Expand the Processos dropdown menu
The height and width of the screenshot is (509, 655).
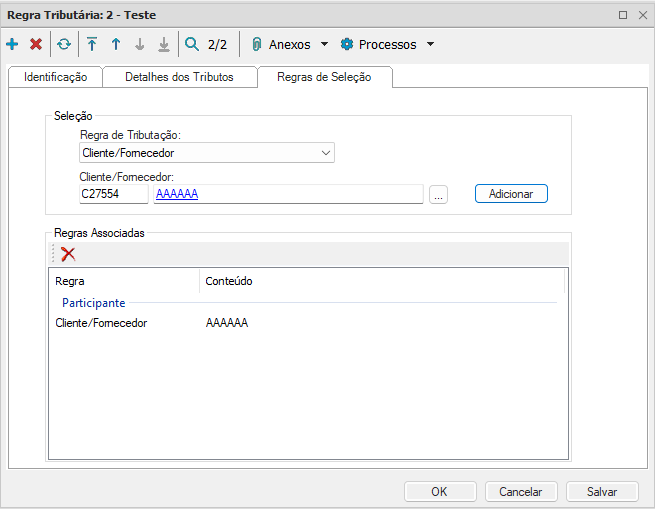[x=387, y=44]
